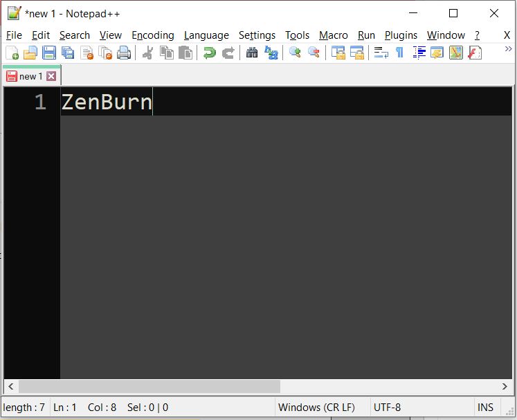Open the ? help menu

click(x=477, y=35)
